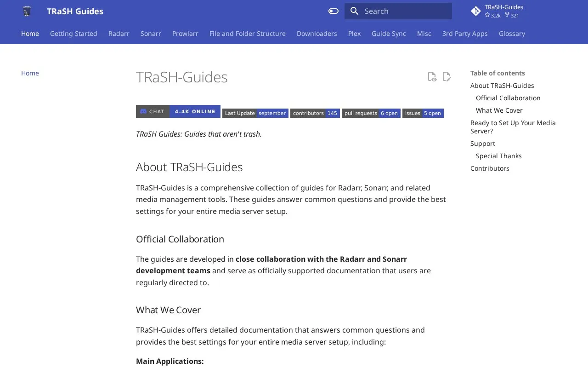
Task: Open the Getting Started tab
Action: coord(73,34)
